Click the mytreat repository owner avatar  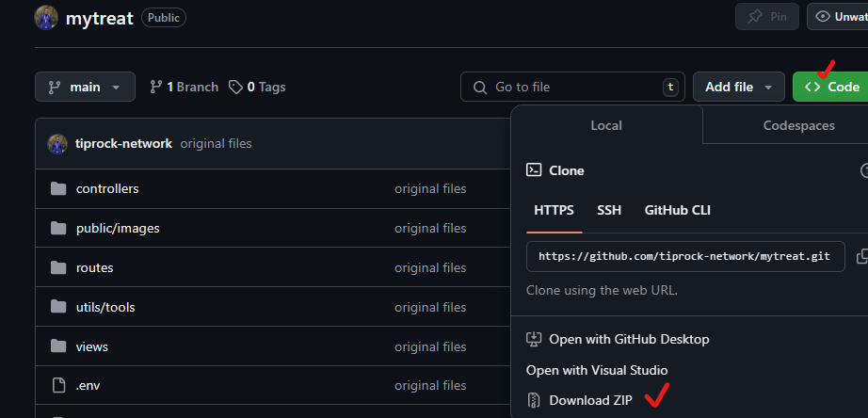tap(46, 18)
